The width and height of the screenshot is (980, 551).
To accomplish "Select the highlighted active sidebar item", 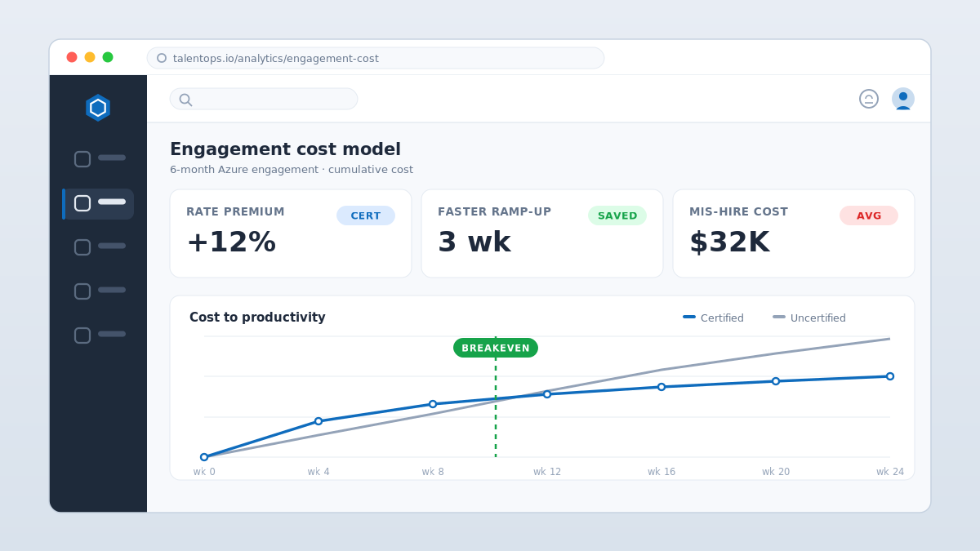I will (98, 203).
